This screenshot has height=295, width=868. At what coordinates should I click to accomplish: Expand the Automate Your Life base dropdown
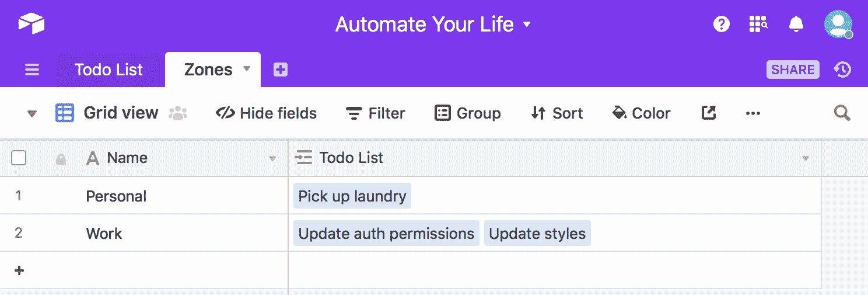coord(527,25)
